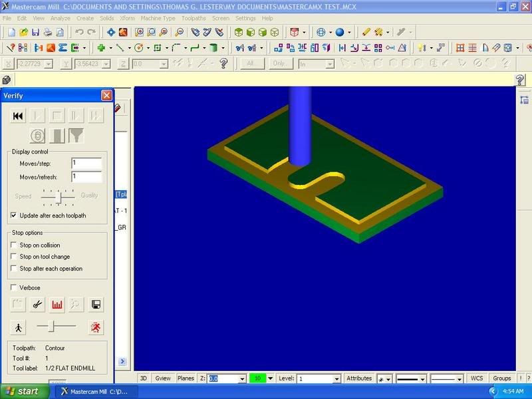This screenshot has height=399, width=532.
Task: Open the Xform menu
Action: [x=127, y=19]
